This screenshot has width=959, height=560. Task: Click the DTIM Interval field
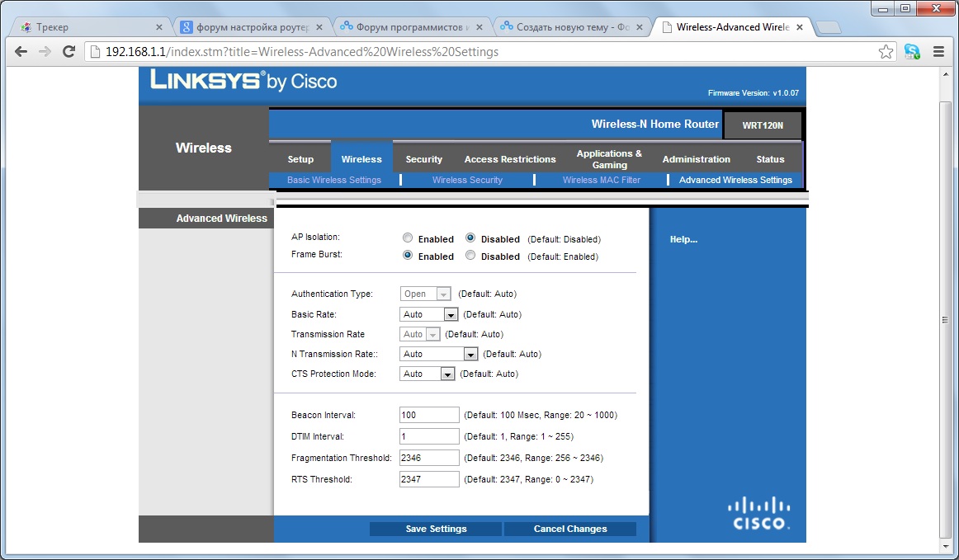[x=428, y=436]
